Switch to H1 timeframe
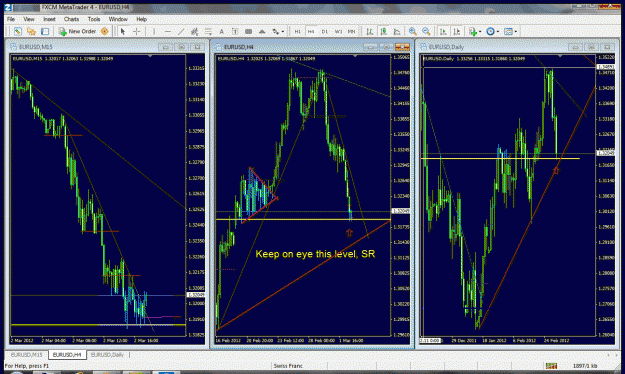 point(297,31)
